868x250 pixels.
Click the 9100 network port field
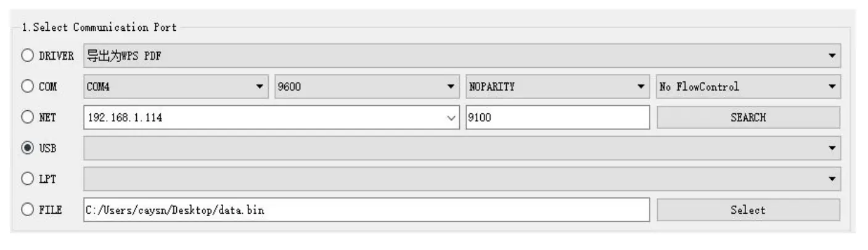point(557,118)
